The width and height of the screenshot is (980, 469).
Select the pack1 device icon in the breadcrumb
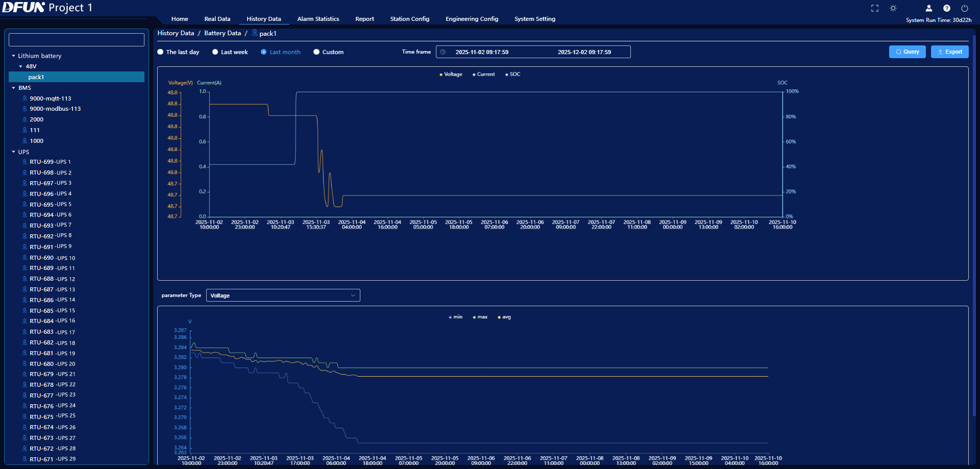(x=254, y=33)
